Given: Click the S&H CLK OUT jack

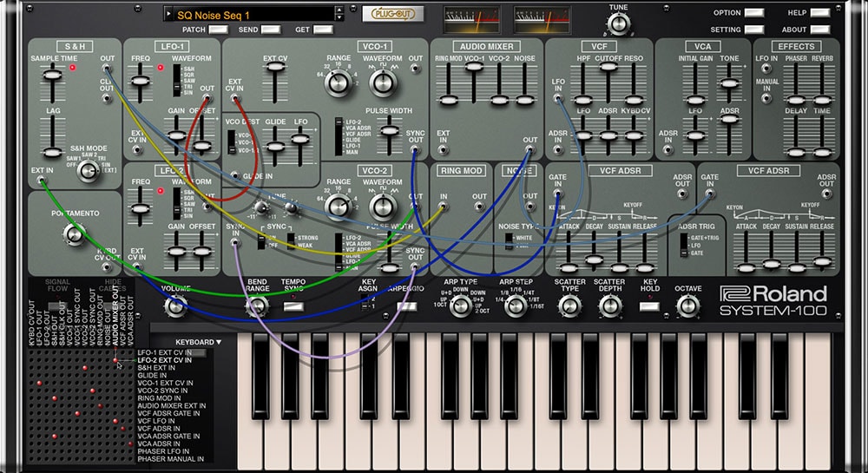Looking at the screenshot, I should pyautogui.click(x=107, y=98).
